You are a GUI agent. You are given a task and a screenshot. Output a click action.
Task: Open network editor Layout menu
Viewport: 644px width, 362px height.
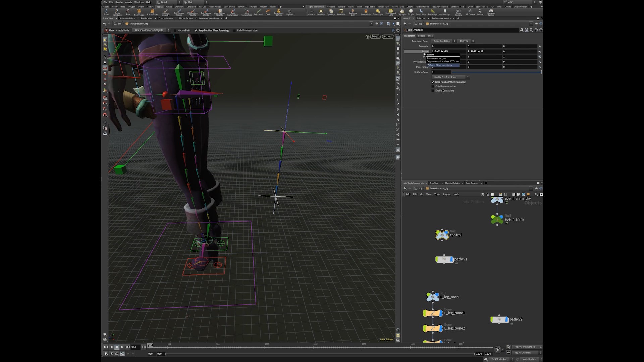coord(447,194)
